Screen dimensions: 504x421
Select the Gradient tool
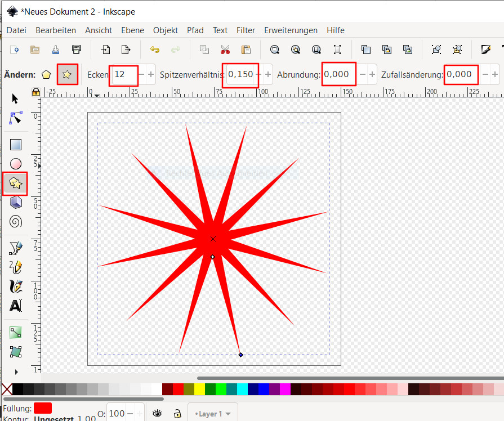point(15,333)
